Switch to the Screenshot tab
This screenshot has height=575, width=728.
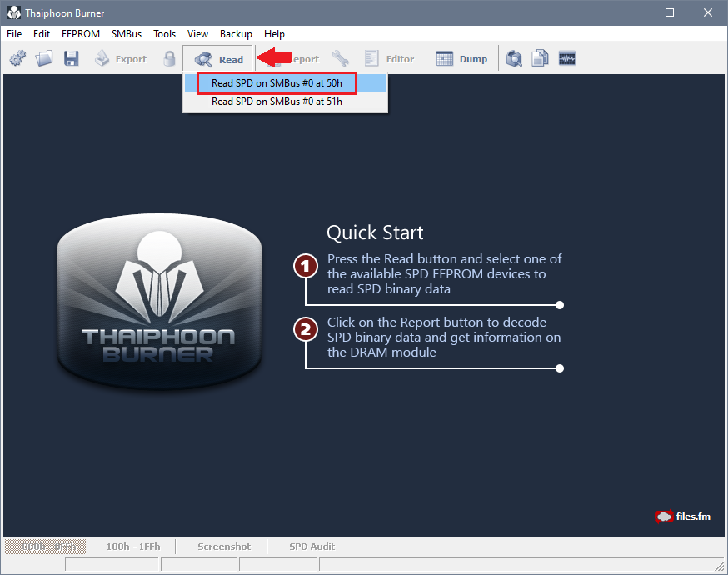pos(224,547)
